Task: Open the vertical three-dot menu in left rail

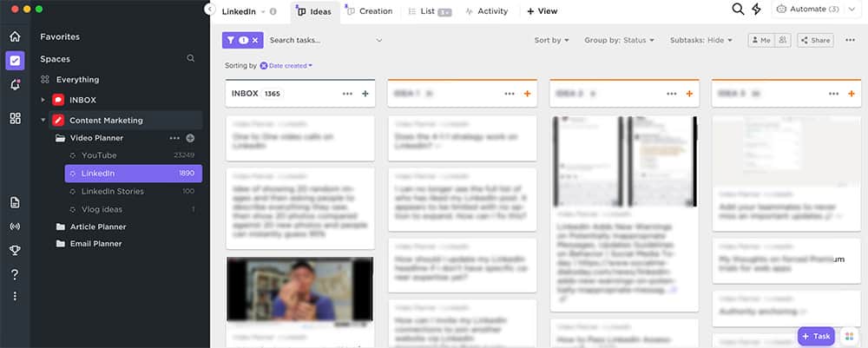Action: 15,297
